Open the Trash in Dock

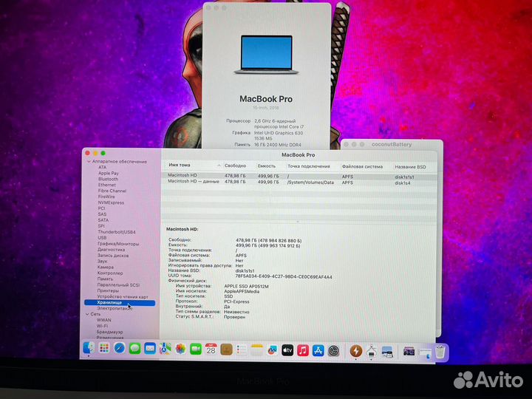pyautogui.click(x=440, y=352)
